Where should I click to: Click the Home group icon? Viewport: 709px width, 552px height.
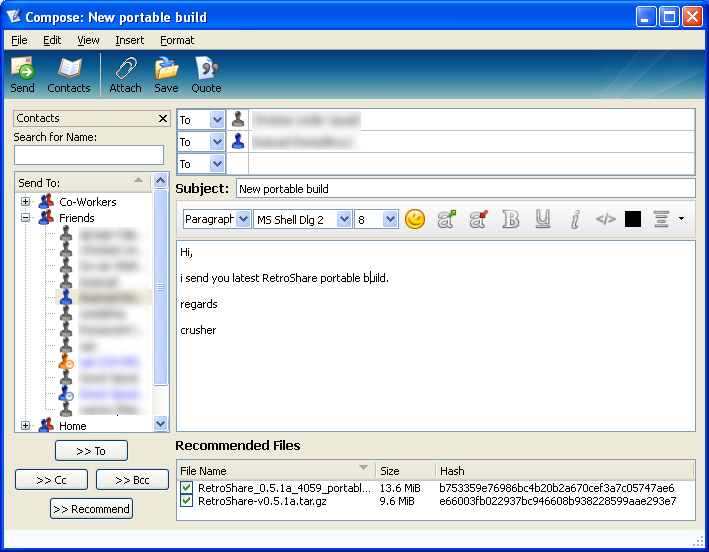click(46, 425)
